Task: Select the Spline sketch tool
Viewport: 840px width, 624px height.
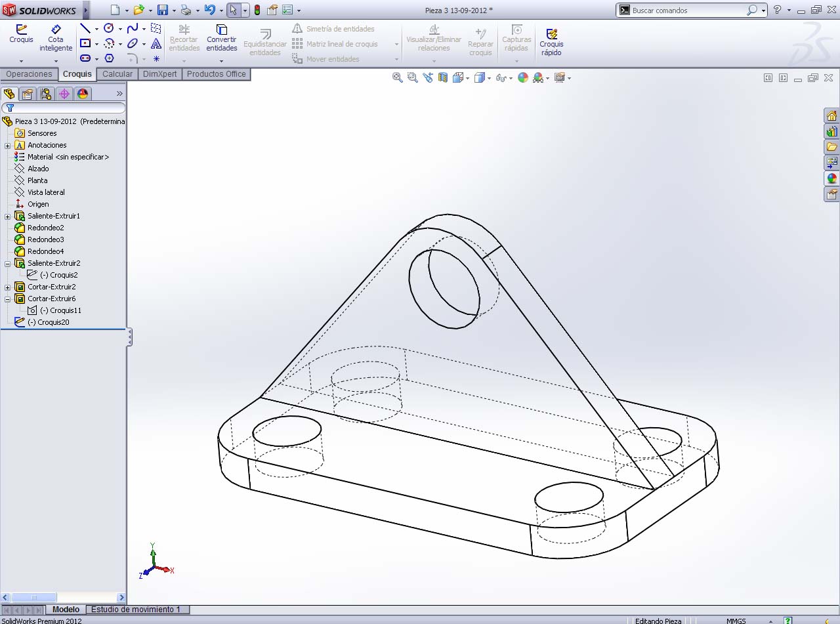Action: click(133, 28)
